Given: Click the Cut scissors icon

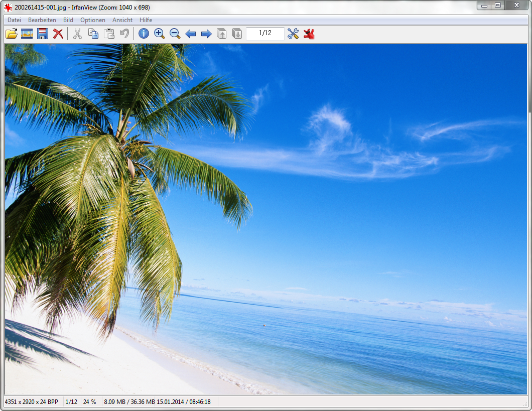Looking at the screenshot, I should (77, 34).
